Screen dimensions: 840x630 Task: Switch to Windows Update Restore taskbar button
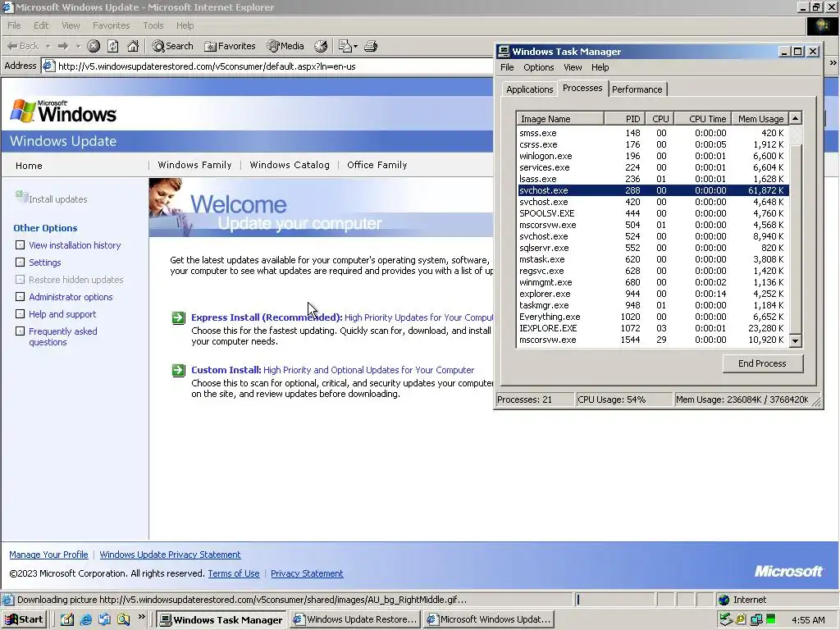[355, 619]
